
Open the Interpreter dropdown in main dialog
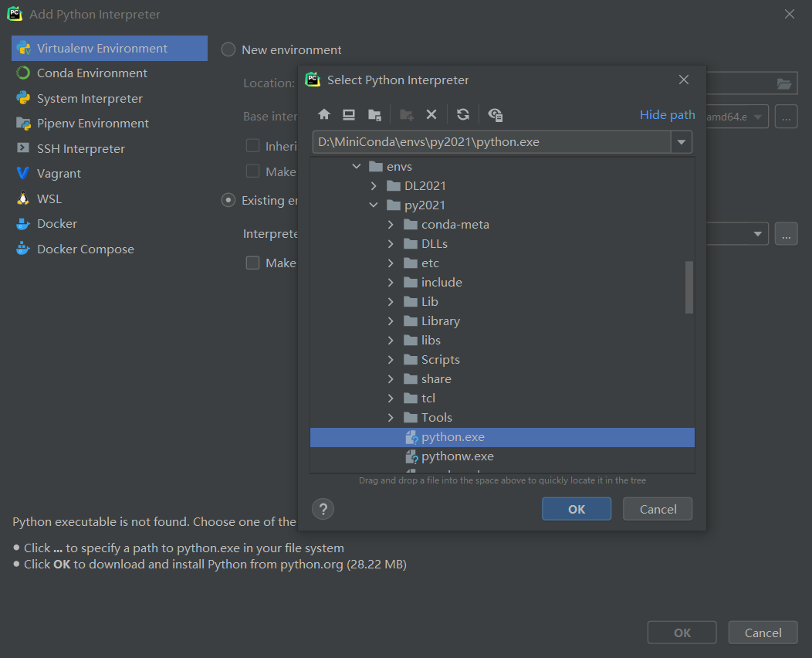758,234
